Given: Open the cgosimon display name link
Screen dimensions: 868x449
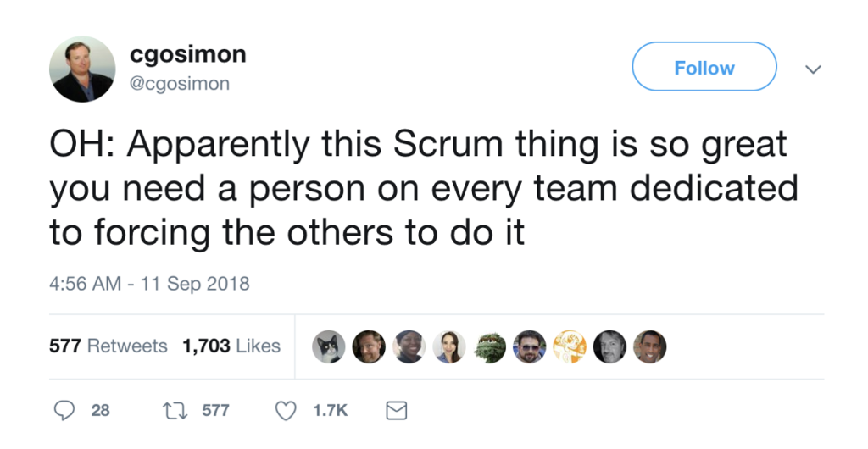Looking at the screenshot, I should (x=188, y=54).
